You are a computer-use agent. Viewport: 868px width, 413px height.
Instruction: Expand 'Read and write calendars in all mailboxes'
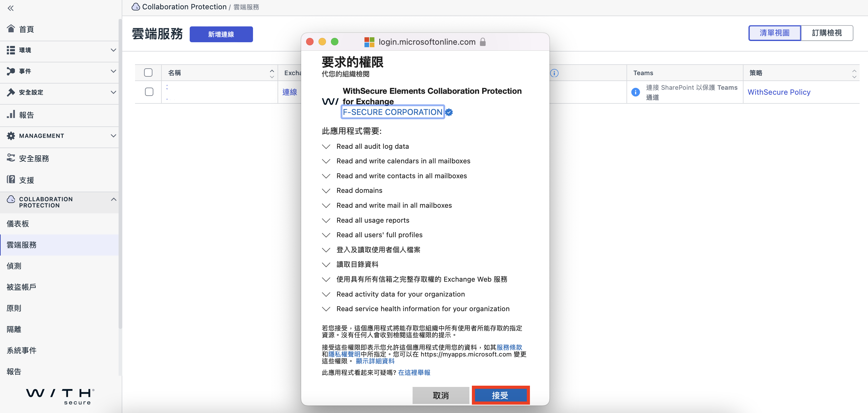click(326, 161)
